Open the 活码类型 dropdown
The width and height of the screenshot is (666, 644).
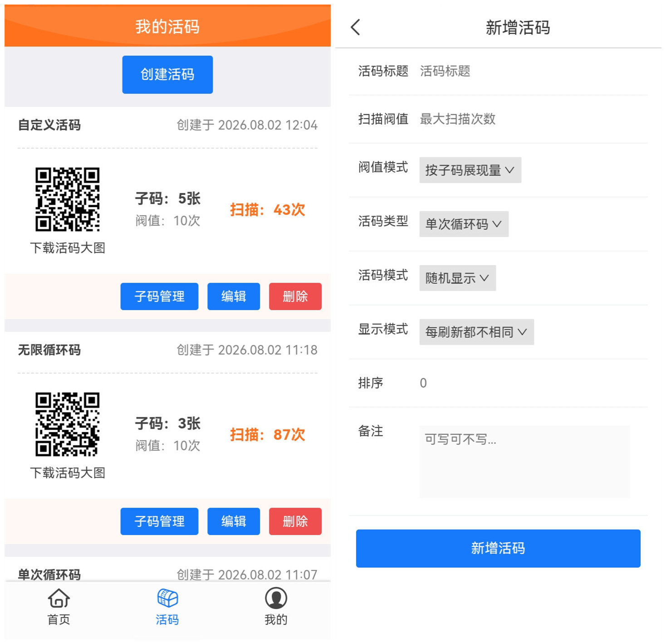pyautogui.click(x=464, y=224)
